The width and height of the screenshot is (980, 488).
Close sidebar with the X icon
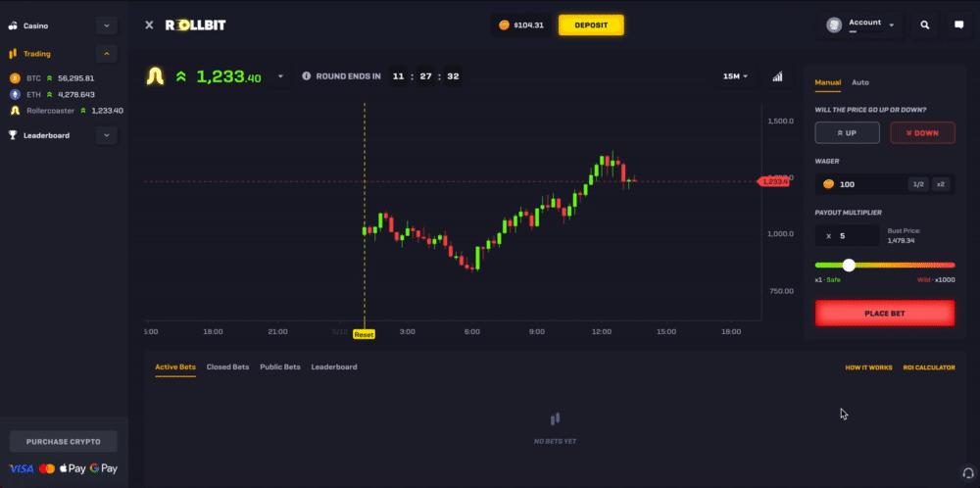[x=149, y=25]
